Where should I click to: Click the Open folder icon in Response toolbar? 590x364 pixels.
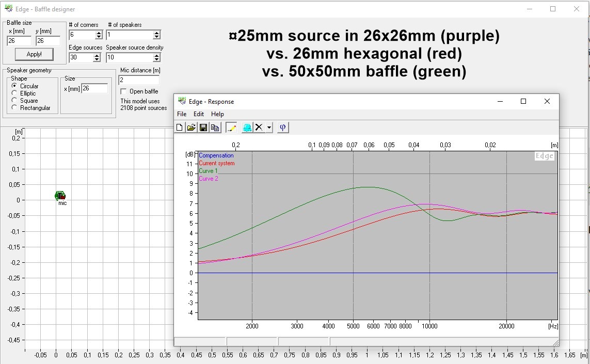click(x=191, y=128)
